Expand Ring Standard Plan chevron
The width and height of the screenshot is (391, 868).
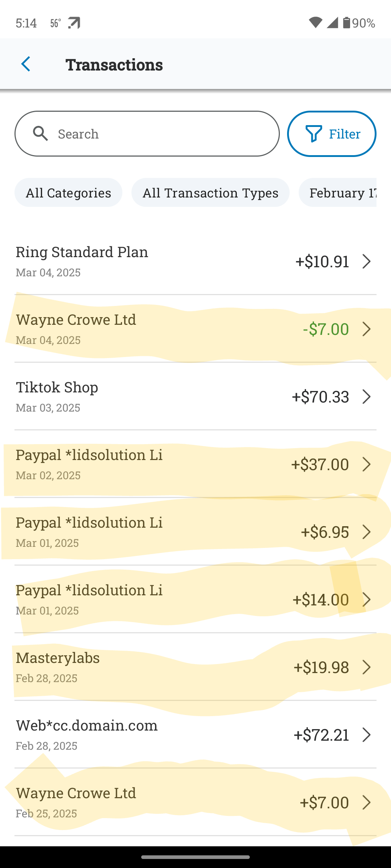coord(366,261)
